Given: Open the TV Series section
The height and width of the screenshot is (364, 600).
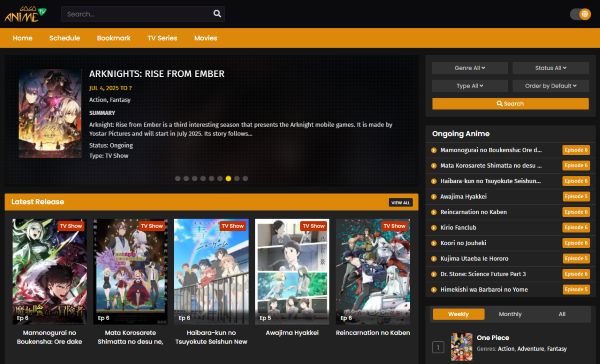Looking at the screenshot, I should click(162, 38).
